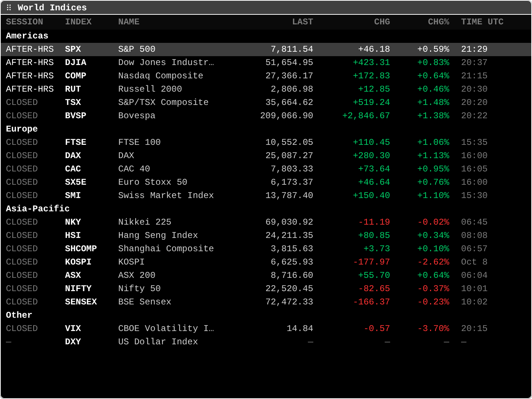Screen dimensions: 532x399
Task: Click the -177.97 change value
Action: point(372,262)
